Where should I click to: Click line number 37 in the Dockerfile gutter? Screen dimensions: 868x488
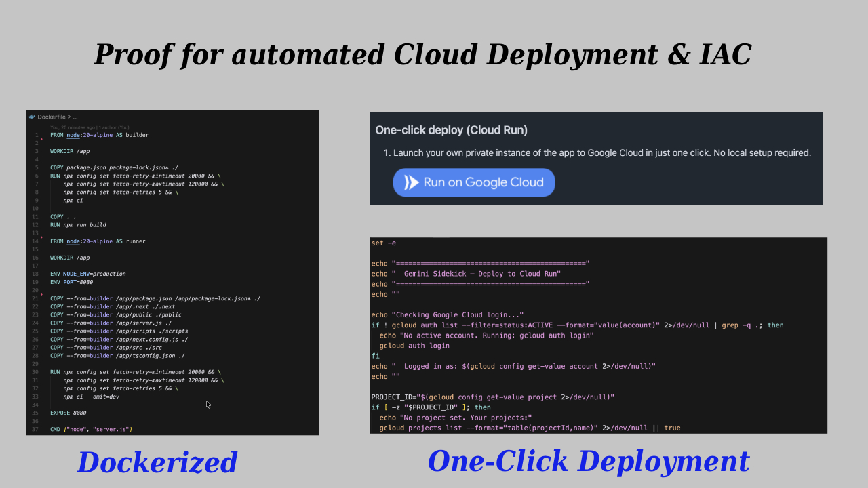click(35, 429)
